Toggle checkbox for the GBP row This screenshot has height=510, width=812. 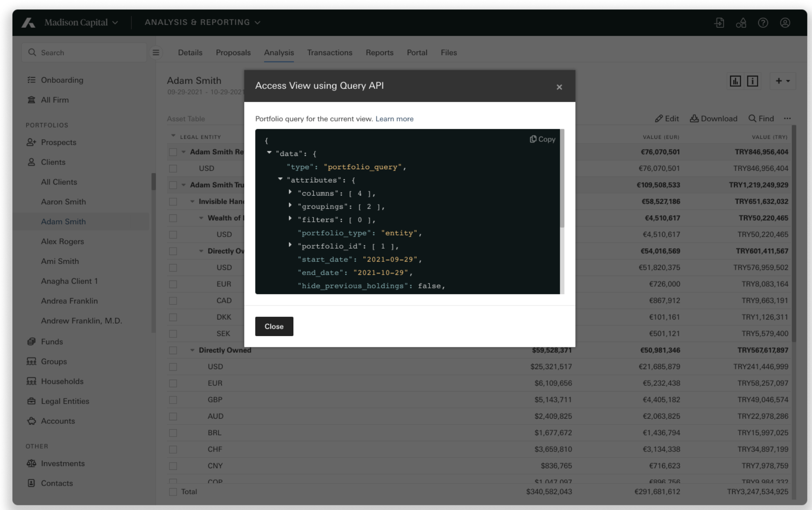173,400
